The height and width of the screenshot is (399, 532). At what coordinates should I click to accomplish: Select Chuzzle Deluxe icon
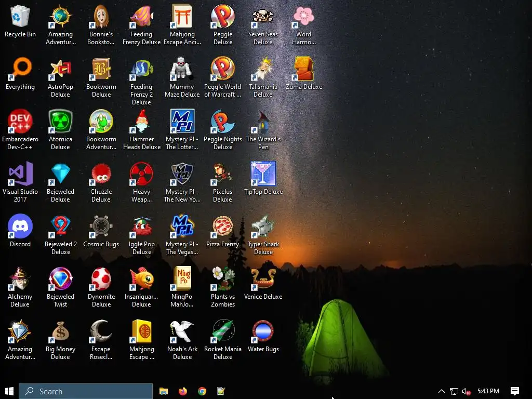tap(101, 174)
